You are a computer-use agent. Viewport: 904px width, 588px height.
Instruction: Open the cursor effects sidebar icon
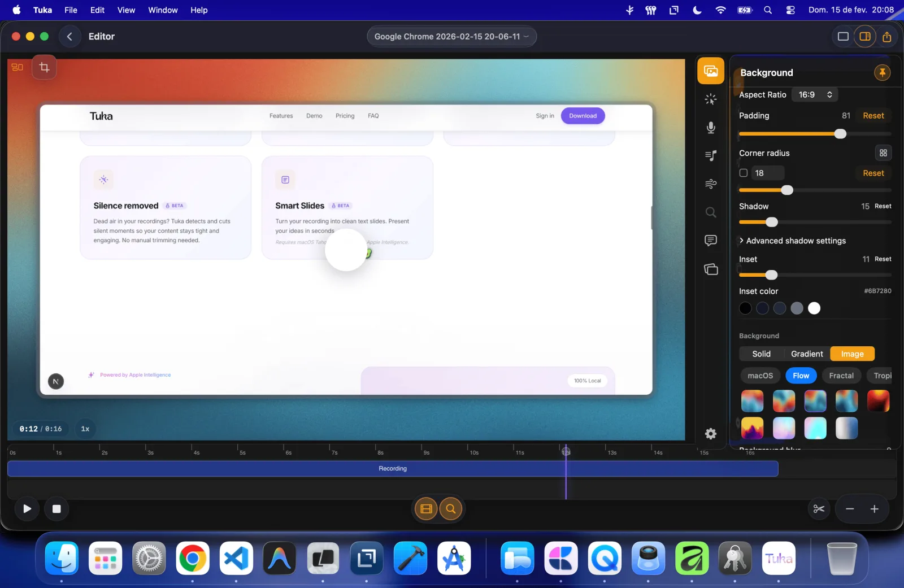[x=711, y=99]
